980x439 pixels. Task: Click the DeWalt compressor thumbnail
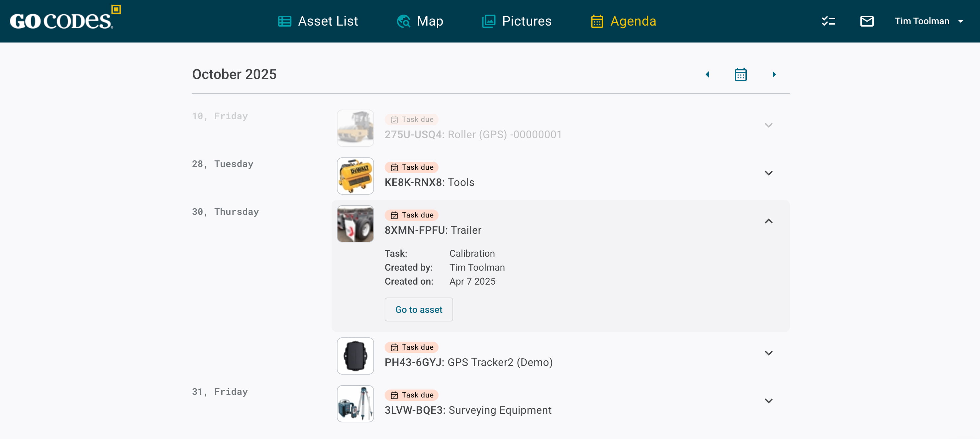(x=355, y=176)
